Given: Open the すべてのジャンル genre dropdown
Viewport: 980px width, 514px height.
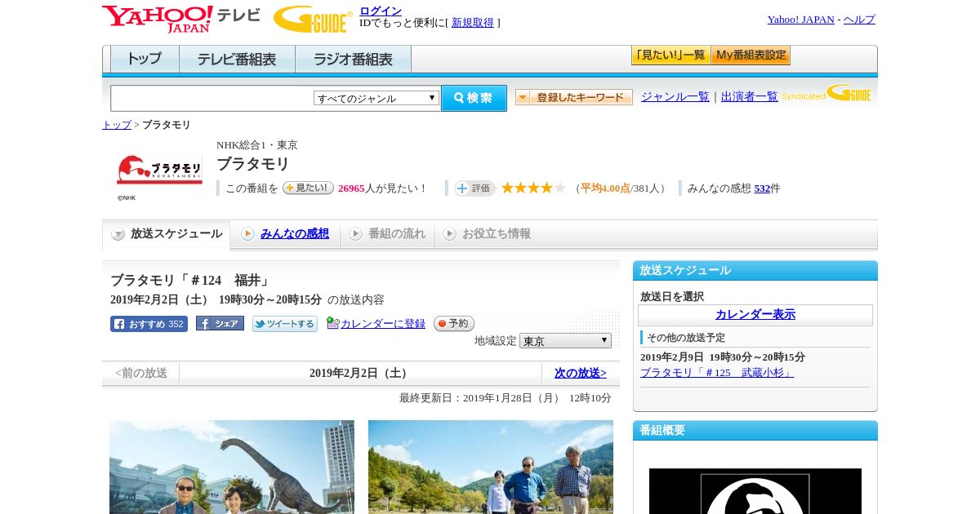Looking at the screenshot, I should click(376, 98).
